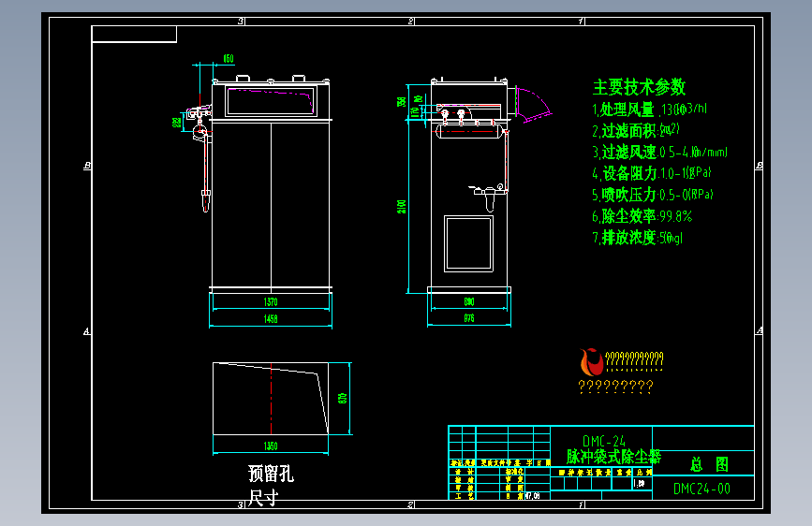Viewport: 812px width, 526px height.
Task: Click the 1370 width dimension
Action: (x=271, y=302)
